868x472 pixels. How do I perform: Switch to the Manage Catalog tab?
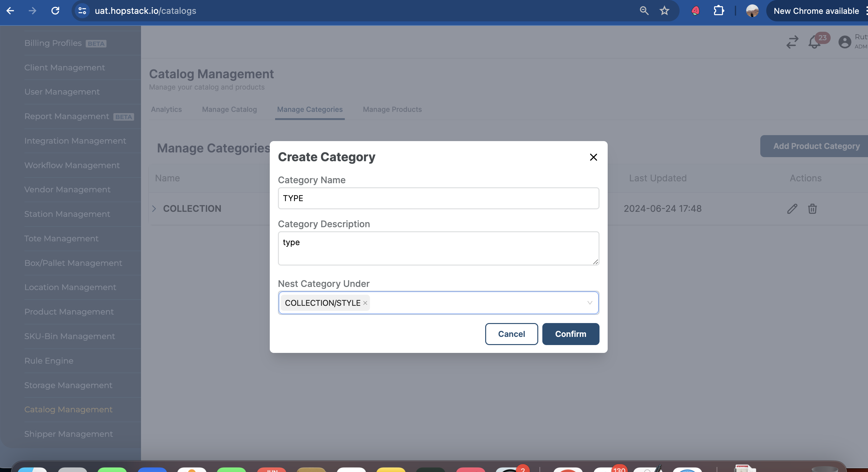pyautogui.click(x=229, y=110)
